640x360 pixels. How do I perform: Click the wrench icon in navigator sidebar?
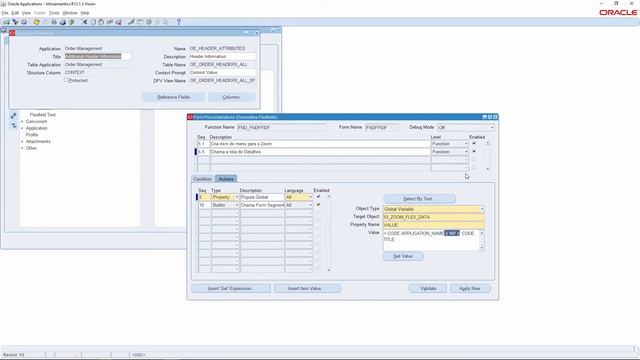coord(13,116)
